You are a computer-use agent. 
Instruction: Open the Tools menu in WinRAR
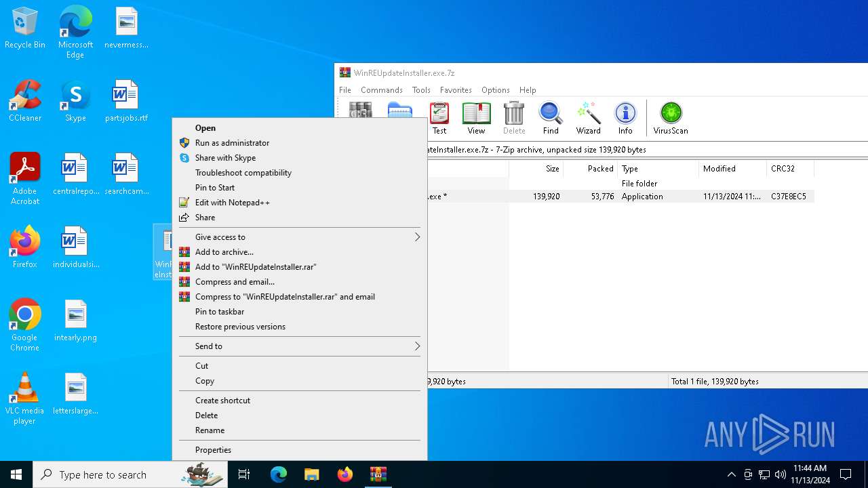(421, 90)
